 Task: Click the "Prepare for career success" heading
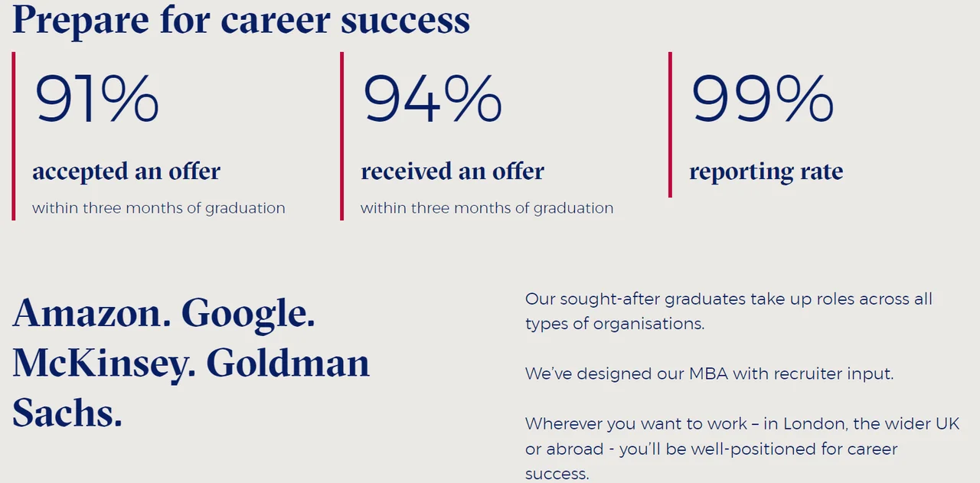pos(241,19)
